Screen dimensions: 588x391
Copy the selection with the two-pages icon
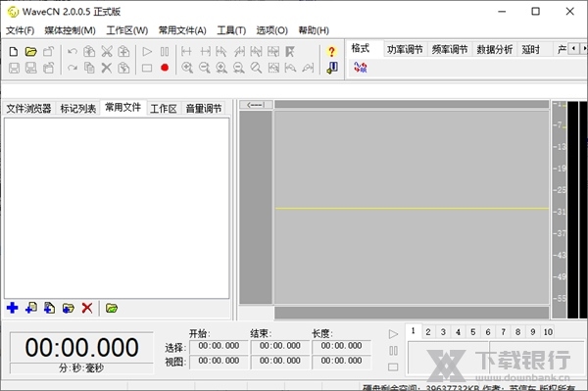coord(89,68)
